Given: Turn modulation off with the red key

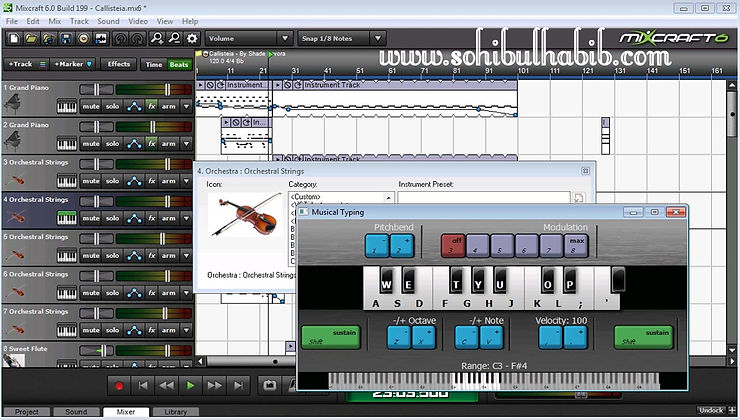Looking at the screenshot, I should pos(453,245).
